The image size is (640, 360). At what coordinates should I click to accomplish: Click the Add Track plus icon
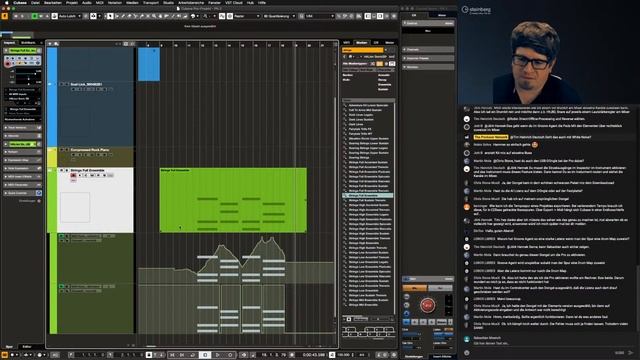coord(50,43)
